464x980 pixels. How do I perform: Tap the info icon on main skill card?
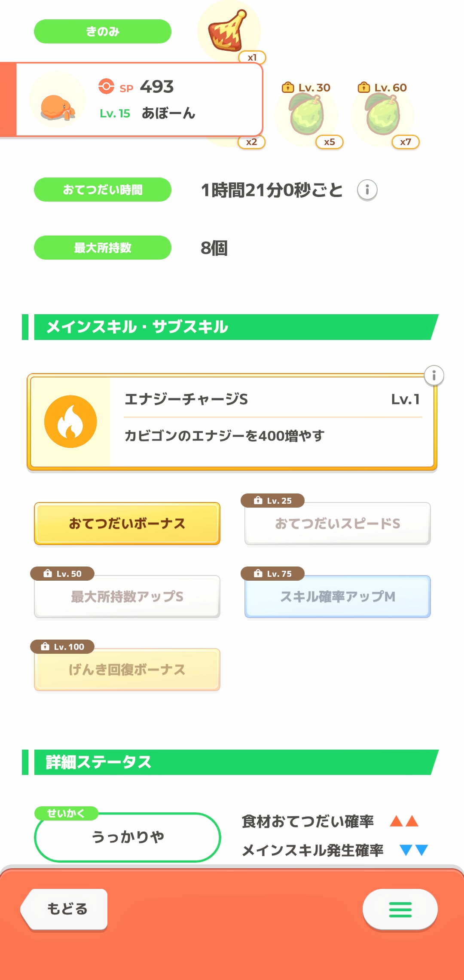pyautogui.click(x=434, y=376)
